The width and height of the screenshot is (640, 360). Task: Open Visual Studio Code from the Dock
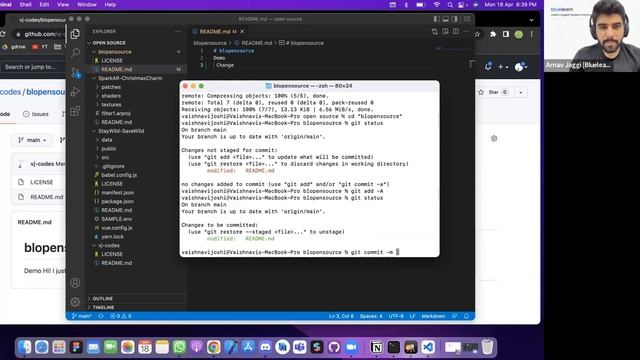coord(428,347)
